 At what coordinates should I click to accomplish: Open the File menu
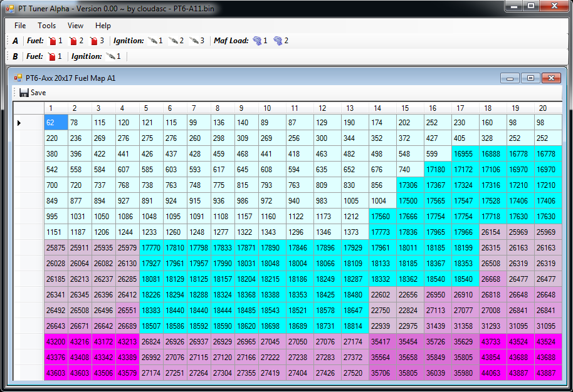tap(20, 26)
